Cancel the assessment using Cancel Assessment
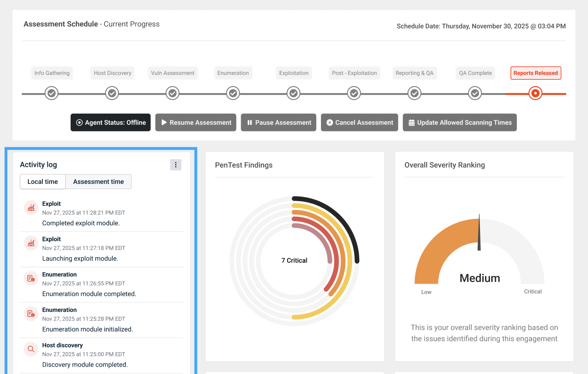Viewport: 588px width, 374px height. click(359, 123)
